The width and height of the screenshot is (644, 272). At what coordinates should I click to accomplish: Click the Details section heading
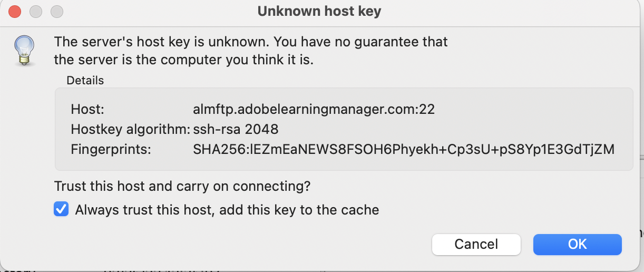(85, 81)
